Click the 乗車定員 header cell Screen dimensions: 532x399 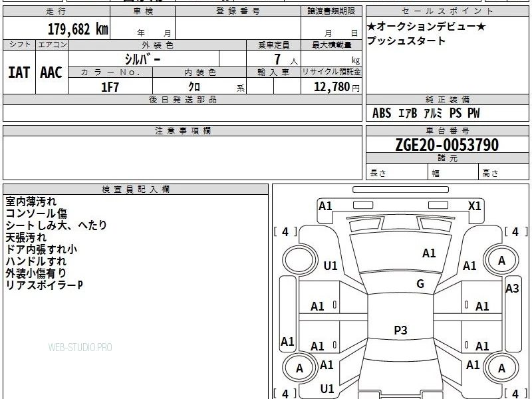coord(273,45)
